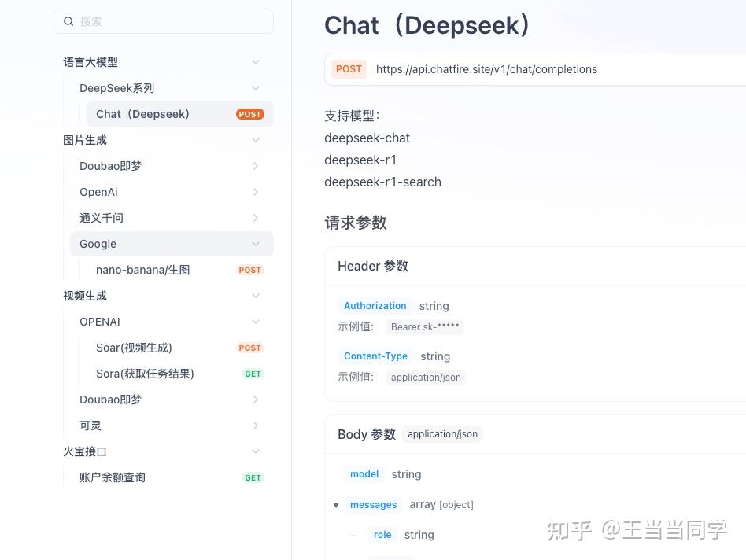
Task: Select the 视频生成 category label
Action: click(x=85, y=296)
